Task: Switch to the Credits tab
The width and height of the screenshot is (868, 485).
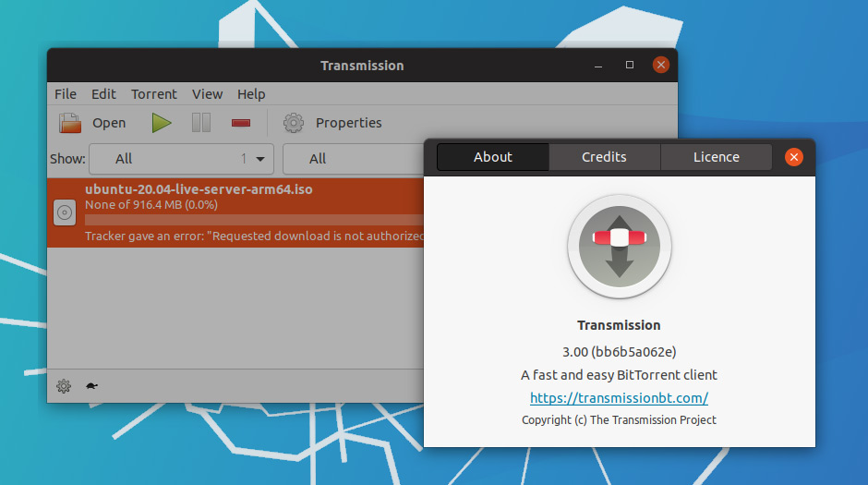Action: (604, 157)
